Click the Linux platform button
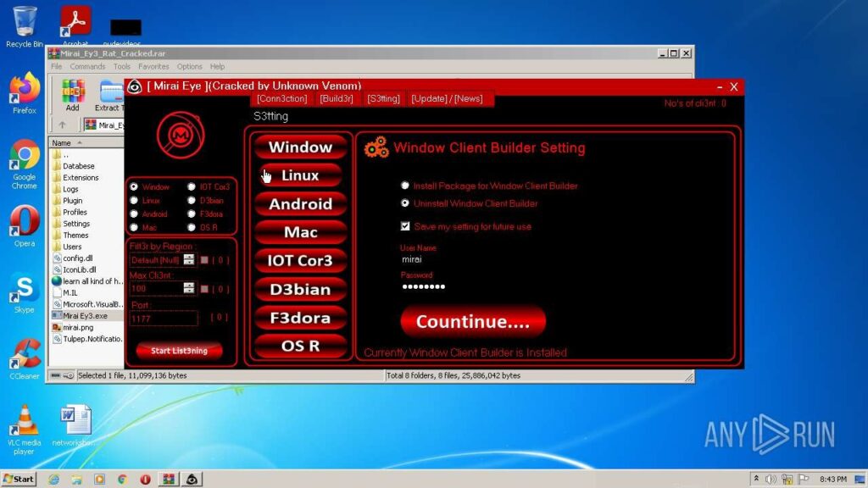 (x=301, y=175)
